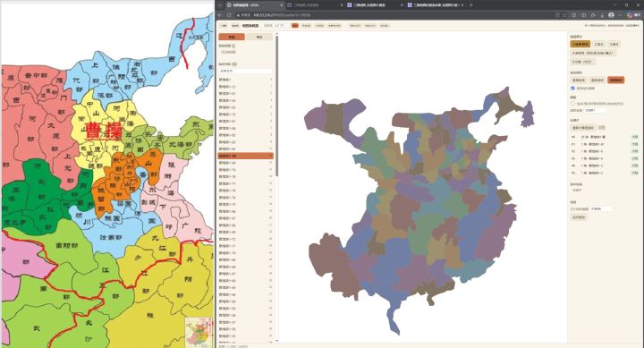Image resolution: width=644 pixels, height=348 pixels.
Task: Click the numeric input near right panel bottom
Action: [601, 209]
